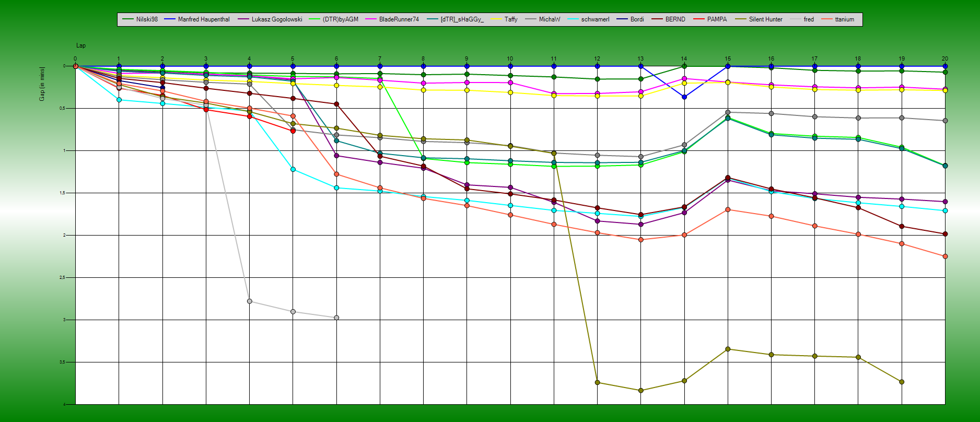The width and height of the screenshot is (980, 422).
Task: Click lap number 20 on the top axis
Action: click(x=945, y=59)
